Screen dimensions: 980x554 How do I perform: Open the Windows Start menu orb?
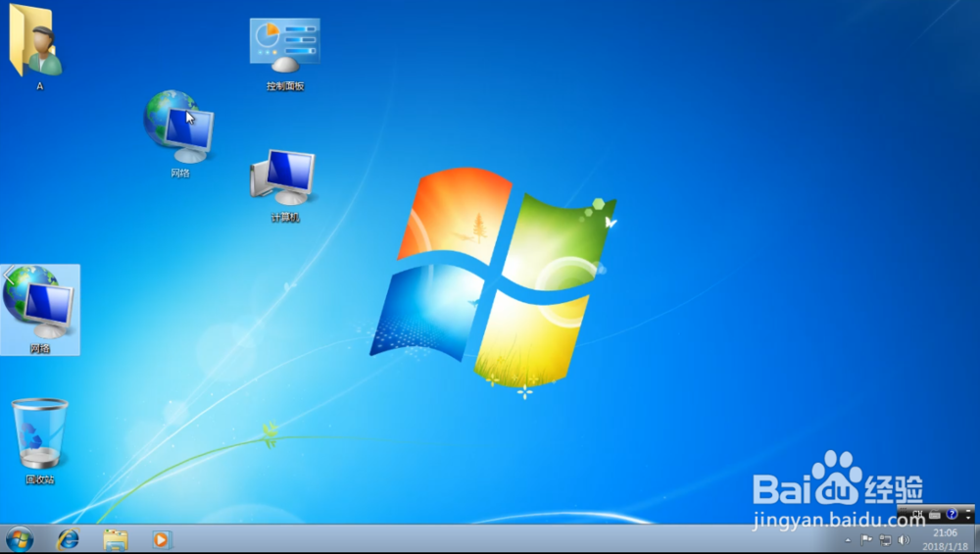(20, 539)
